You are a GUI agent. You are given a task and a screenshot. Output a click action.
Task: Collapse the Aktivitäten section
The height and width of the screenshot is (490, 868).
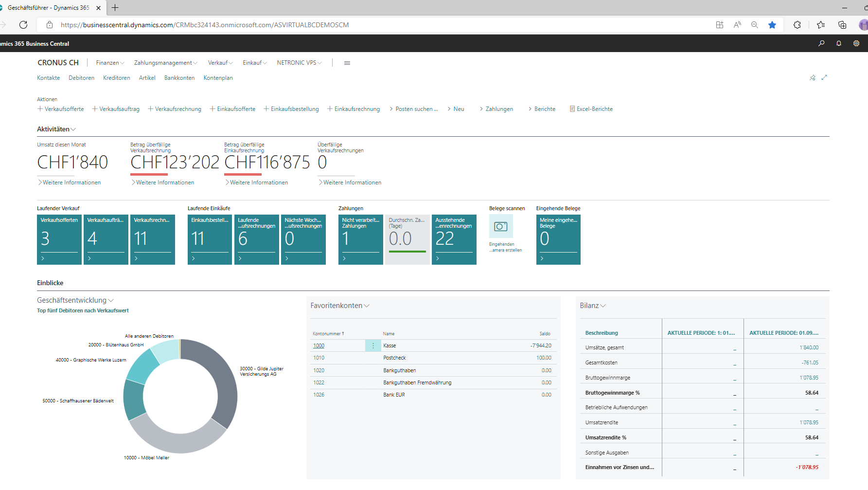pos(56,129)
